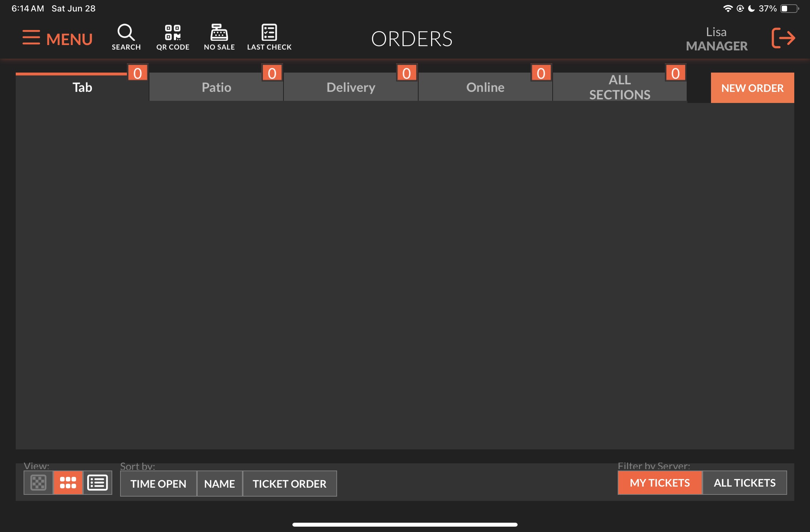The width and height of the screenshot is (810, 532).
Task: Select the Online section tab
Action: point(485,88)
